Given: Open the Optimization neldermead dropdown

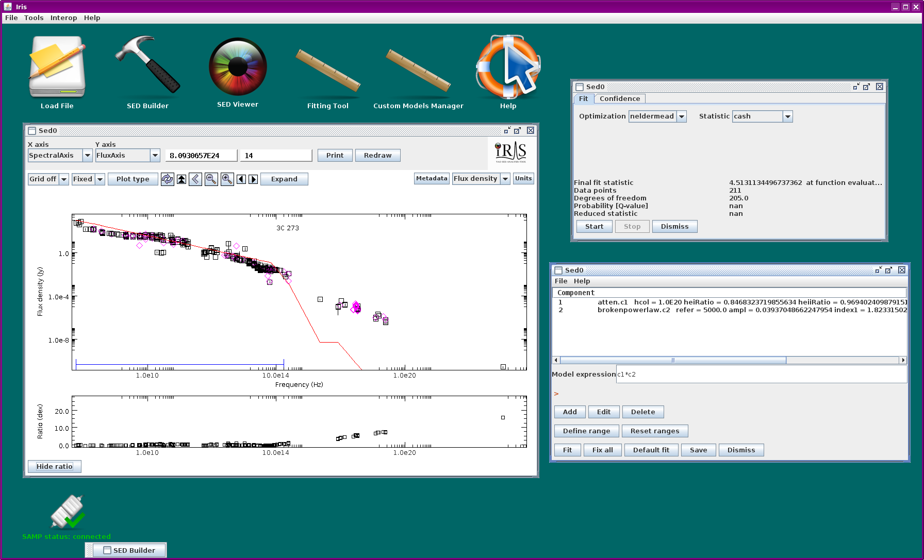Looking at the screenshot, I should click(657, 116).
